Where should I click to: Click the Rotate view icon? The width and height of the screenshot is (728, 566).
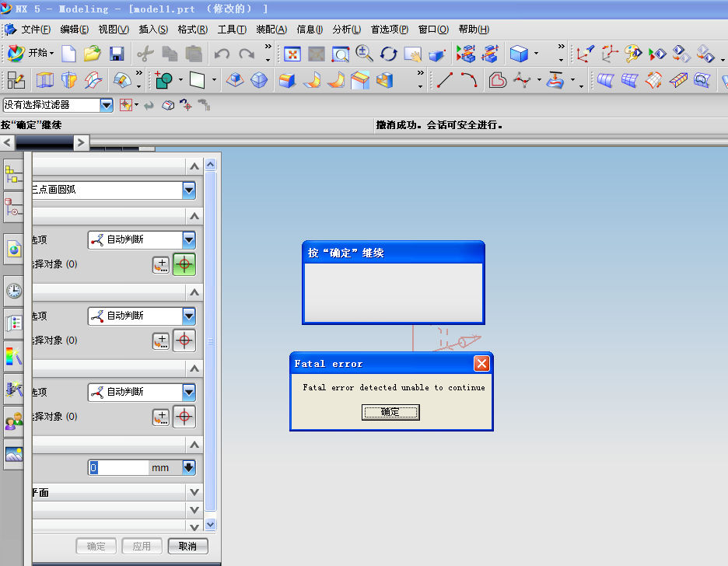point(388,54)
